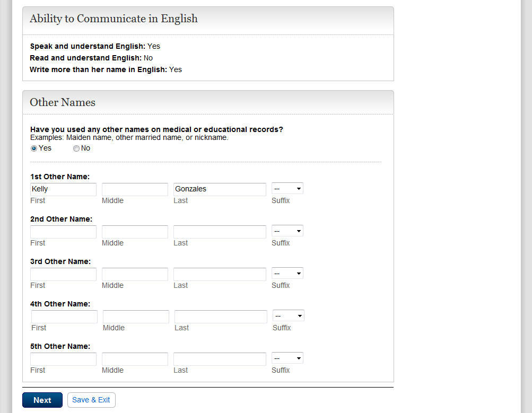
Task: Click the Next button
Action: (x=42, y=400)
